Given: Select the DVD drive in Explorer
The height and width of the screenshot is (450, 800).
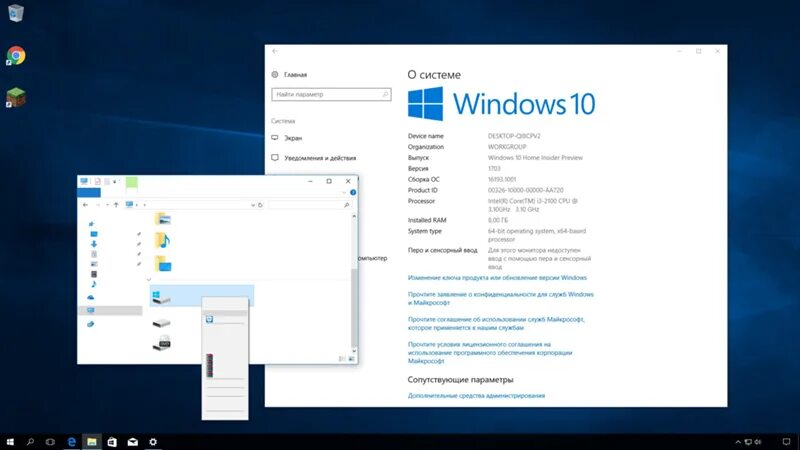Looking at the screenshot, I should point(162,343).
